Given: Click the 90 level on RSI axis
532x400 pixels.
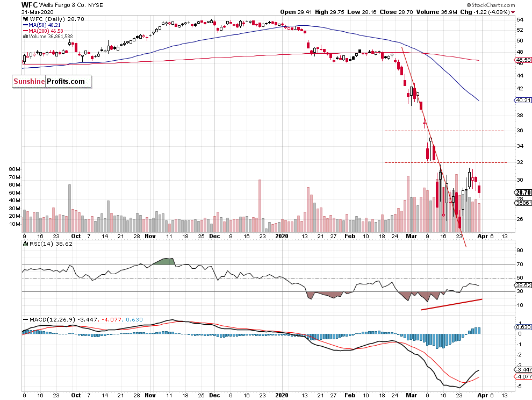Looking at the screenshot, I should 520,251.
